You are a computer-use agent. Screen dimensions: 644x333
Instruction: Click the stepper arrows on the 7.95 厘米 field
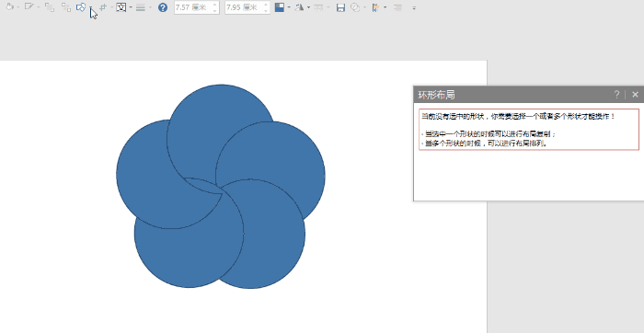click(x=266, y=7)
